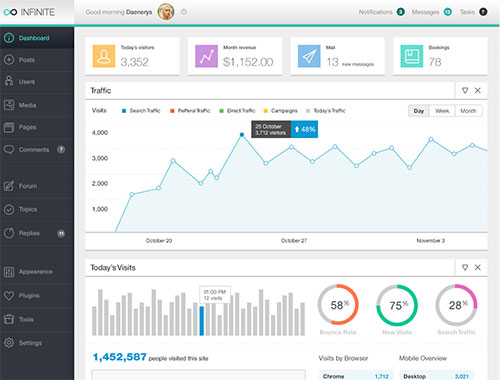500x380 pixels.
Task: Open the Comments speech bubble icon
Action: [9, 150]
